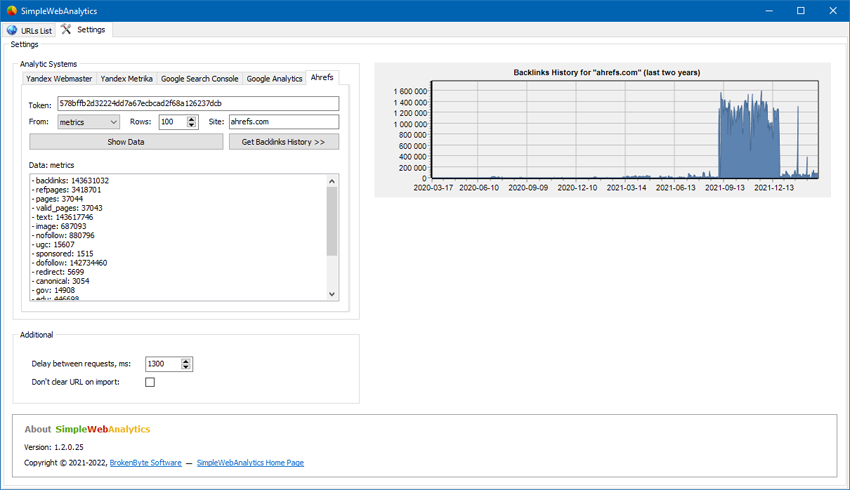The image size is (850, 490).
Task: Decrease the Rows value with down arrow
Action: (x=192, y=126)
